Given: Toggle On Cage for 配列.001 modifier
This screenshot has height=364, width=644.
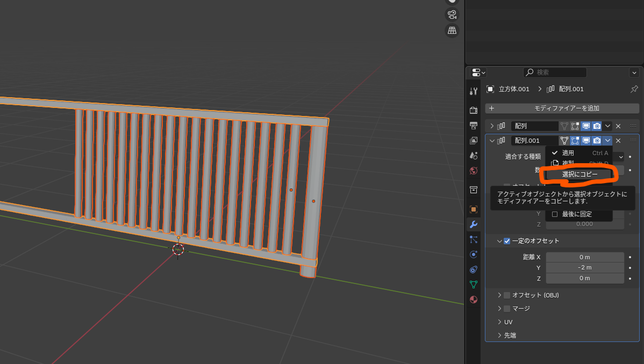Looking at the screenshot, I should (x=564, y=140).
